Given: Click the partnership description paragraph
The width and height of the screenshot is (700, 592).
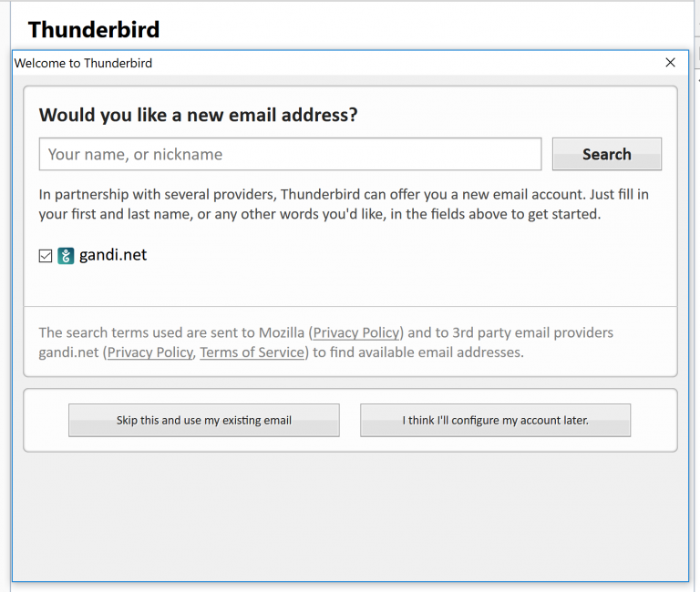Looking at the screenshot, I should [344, 204].
